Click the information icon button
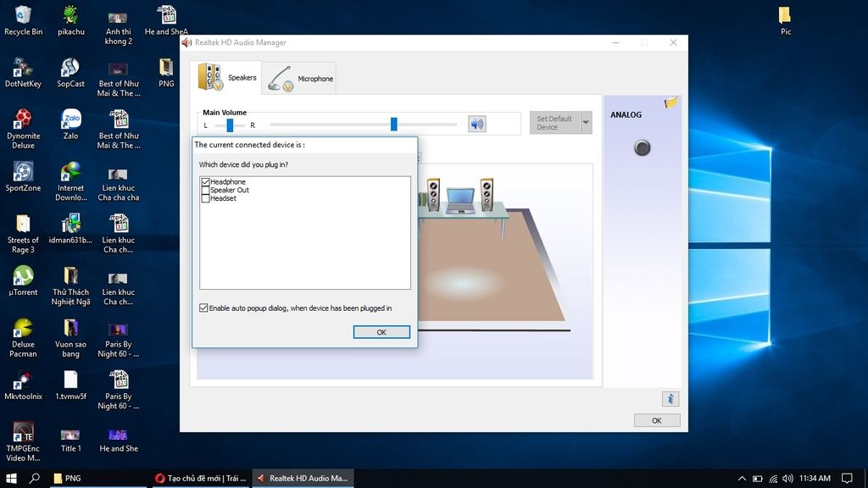The image size is (868, 488). coord(670,398)
